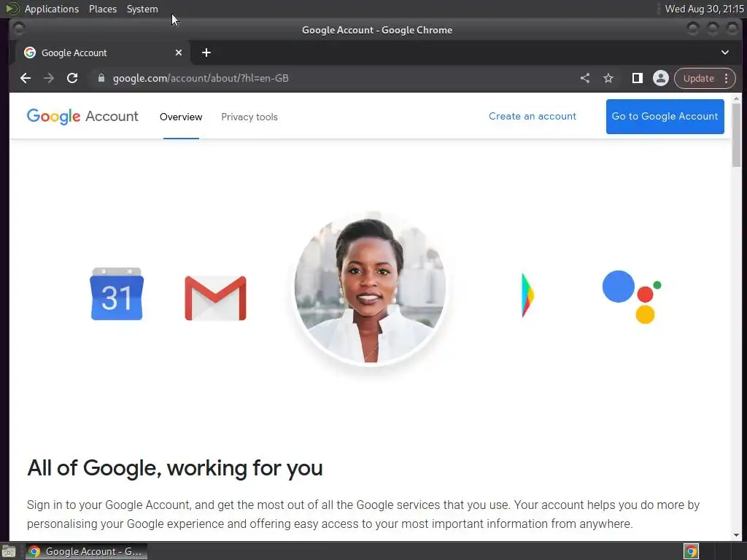
Task: Open the tab search dropdown arrow
Action: [724, 52]
